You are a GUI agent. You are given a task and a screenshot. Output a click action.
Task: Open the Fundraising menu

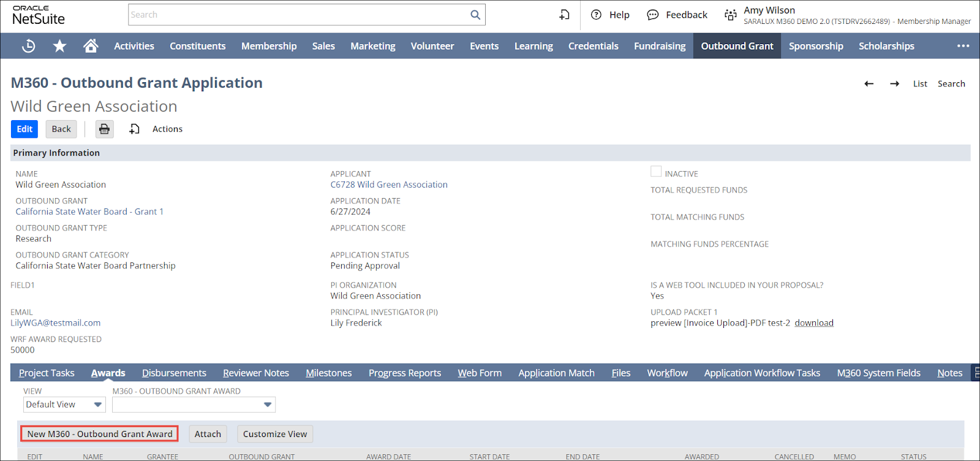(660, 46)
